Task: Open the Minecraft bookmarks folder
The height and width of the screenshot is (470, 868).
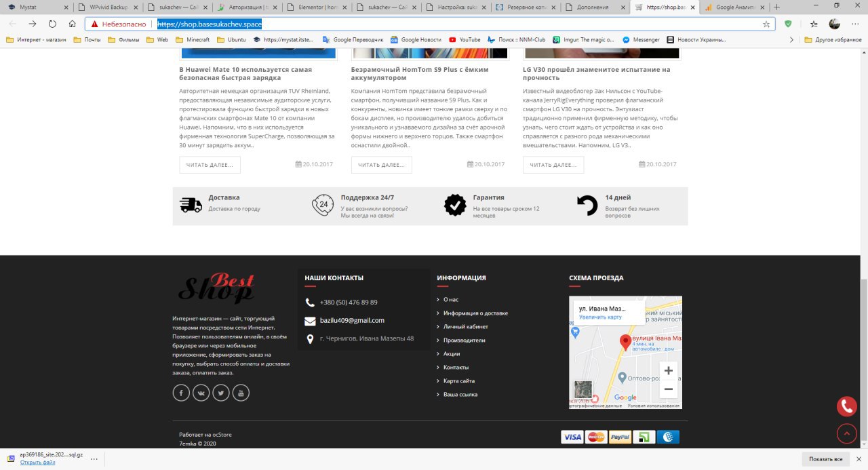Action: 193,40
